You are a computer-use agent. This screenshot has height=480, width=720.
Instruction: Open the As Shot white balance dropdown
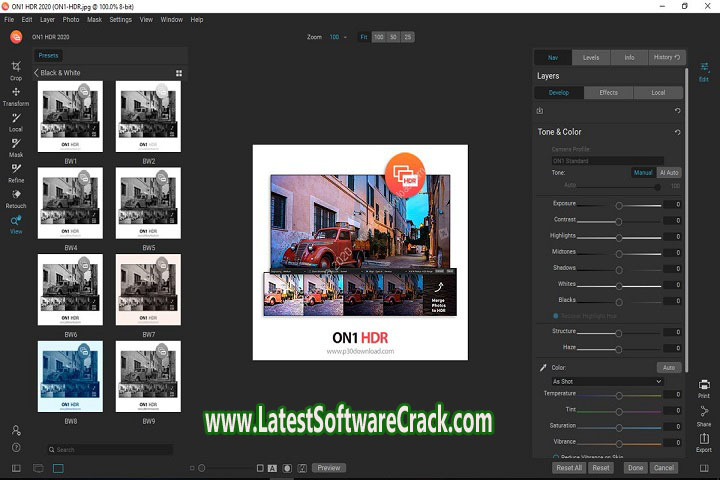(607, 381)
